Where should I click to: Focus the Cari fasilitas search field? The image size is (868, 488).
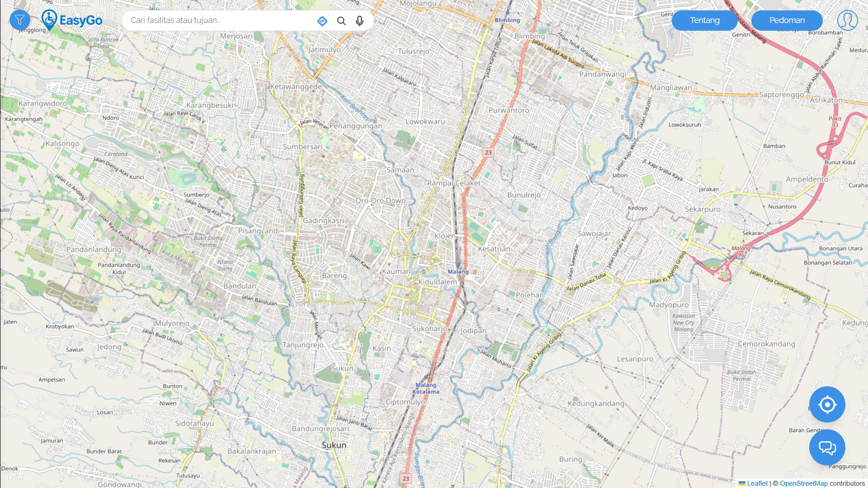pos(219,20)
